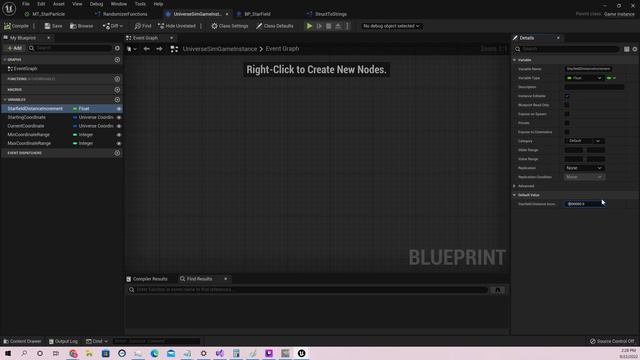Select the MinCoordinateRange variable
The width and height of the screenshot is (640, 360).
click(x=29, y=135)
